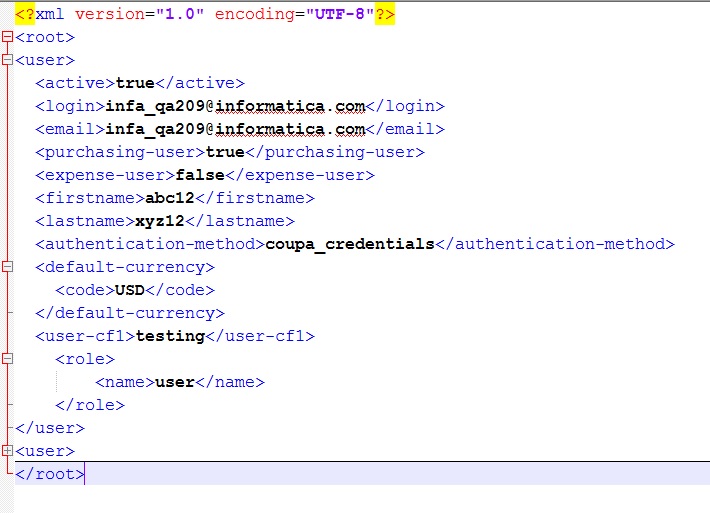Screen dimensions: 710x513
Task: Click the expense-user false line
Action: (205, 175)
